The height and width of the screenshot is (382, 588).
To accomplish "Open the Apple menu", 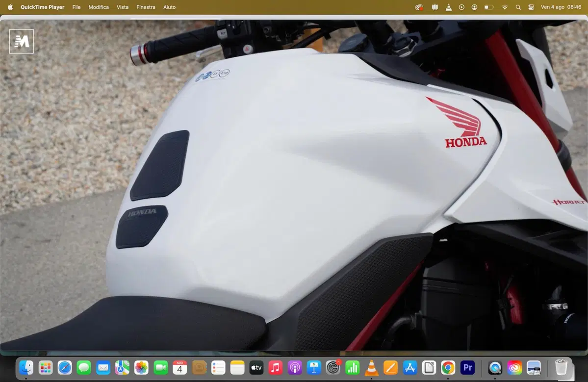I will click(x=10, y=7).
